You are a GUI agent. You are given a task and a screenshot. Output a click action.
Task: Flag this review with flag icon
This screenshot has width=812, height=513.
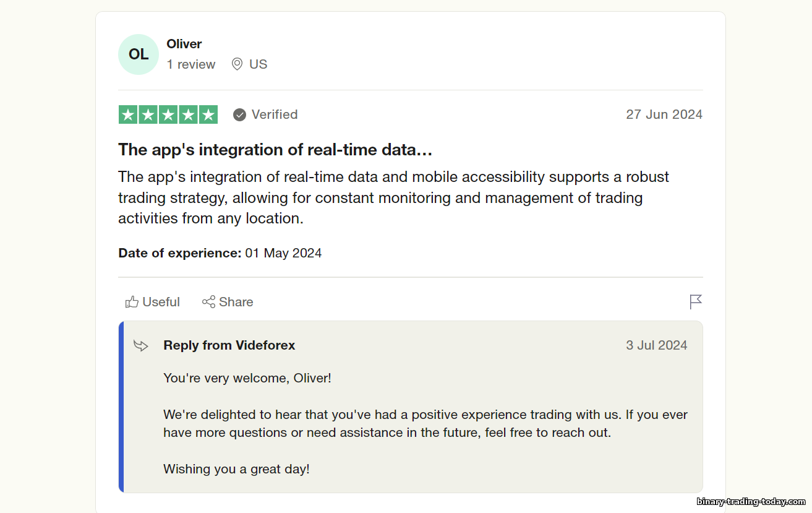coord(696,302)
